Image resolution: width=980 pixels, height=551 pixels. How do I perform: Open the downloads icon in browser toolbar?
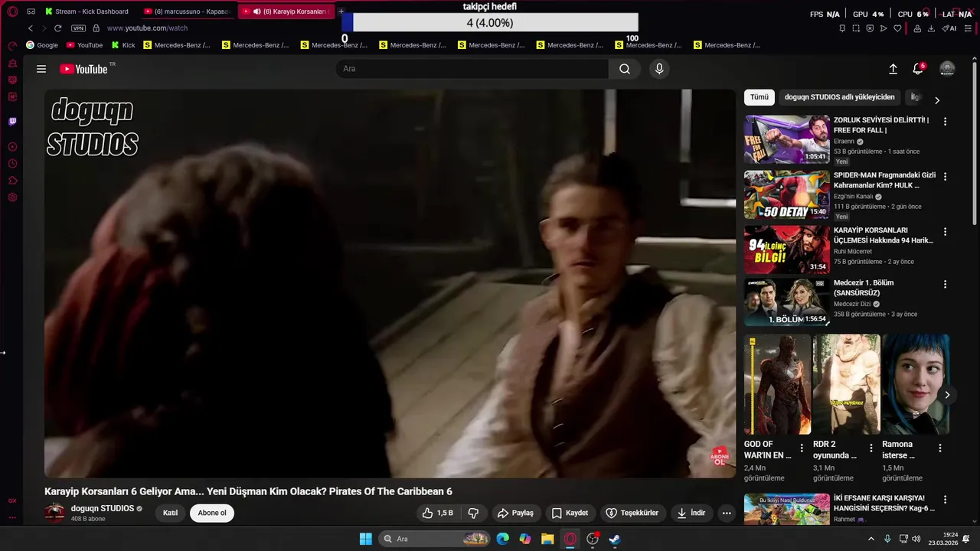[x=931, y=28]
